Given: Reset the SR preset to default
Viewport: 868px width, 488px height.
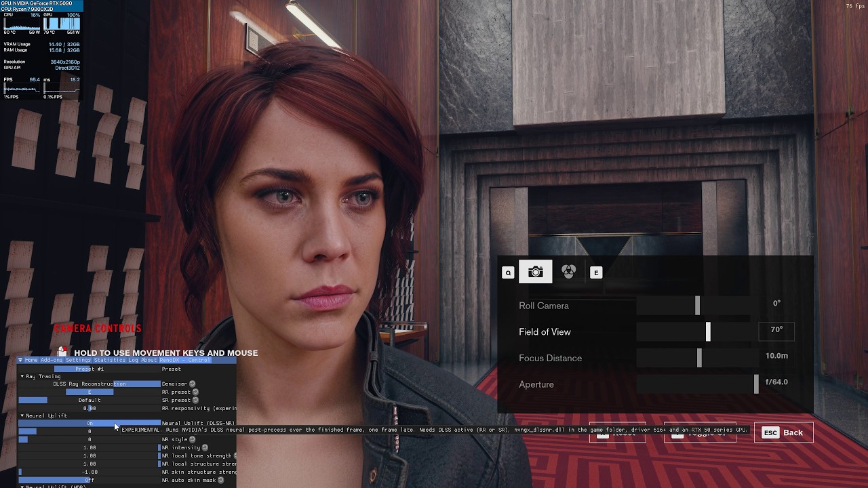Looking at the screenshot, I should (x=195, y=401).
